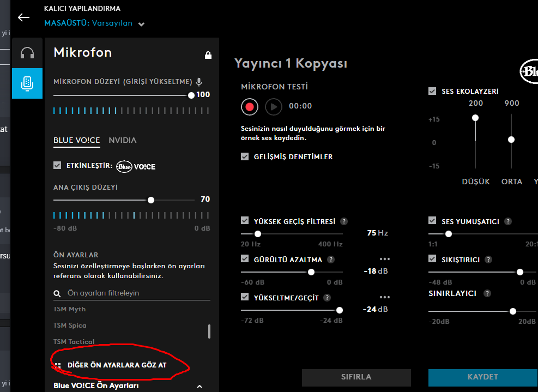Screen dimensions: 538x392
Task: Click microphone icon next to Mikrofon Düzeyi
Action: tap(199, 82)
